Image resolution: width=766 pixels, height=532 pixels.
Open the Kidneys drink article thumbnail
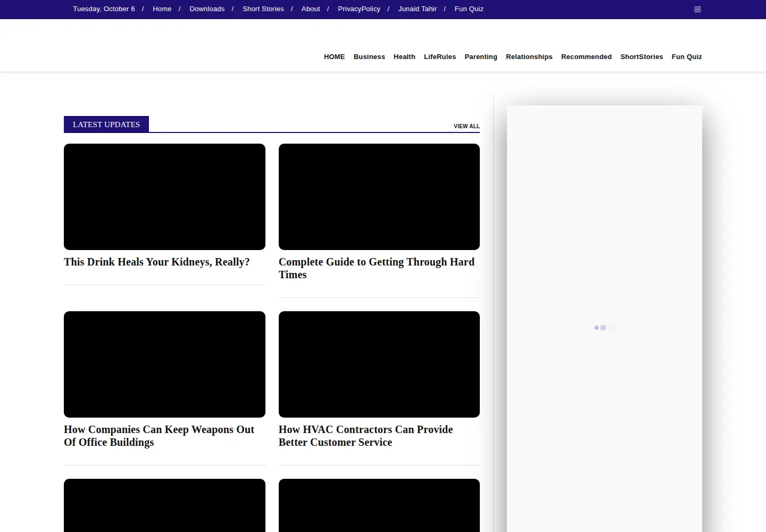164,197
